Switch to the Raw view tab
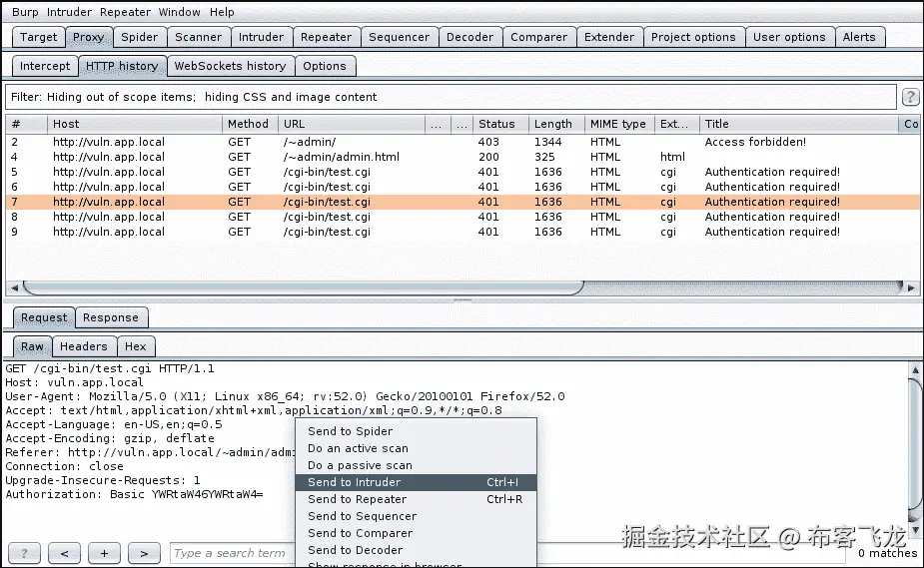The height and width of the screenshot is (568, 924). 32,346
